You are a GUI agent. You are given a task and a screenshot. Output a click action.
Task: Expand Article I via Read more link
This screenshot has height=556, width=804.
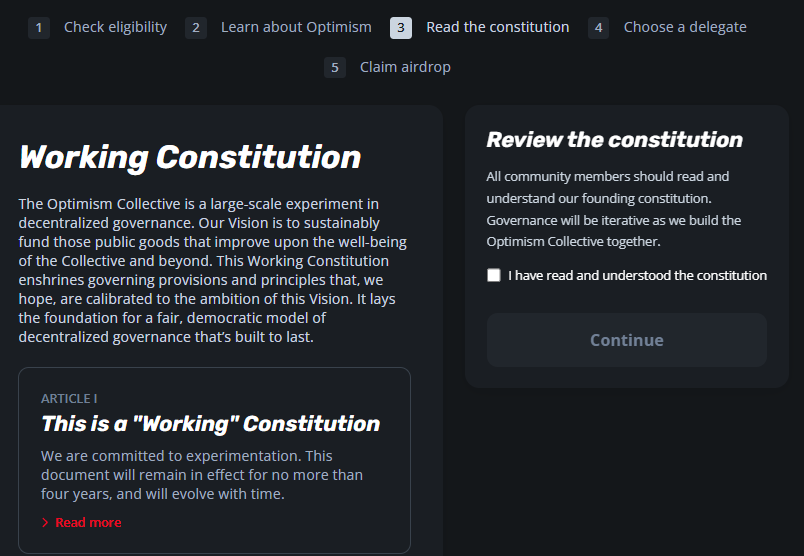coord(88,523)
